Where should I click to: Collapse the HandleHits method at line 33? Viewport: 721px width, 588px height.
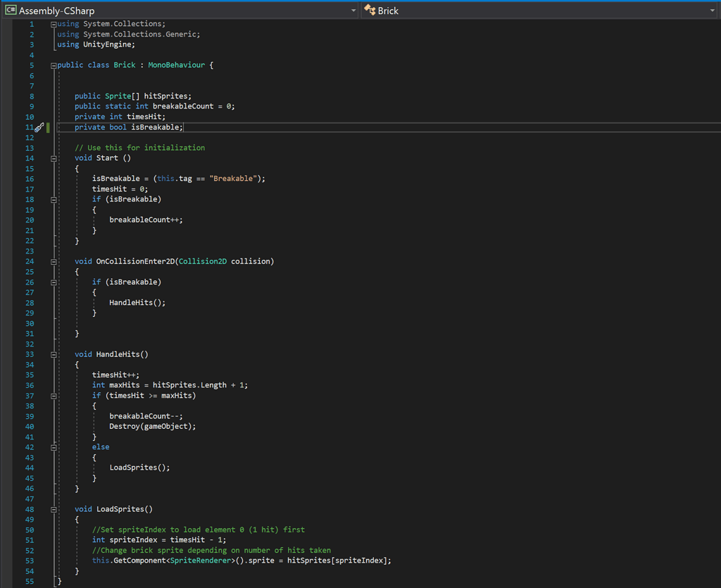(54, 355)
